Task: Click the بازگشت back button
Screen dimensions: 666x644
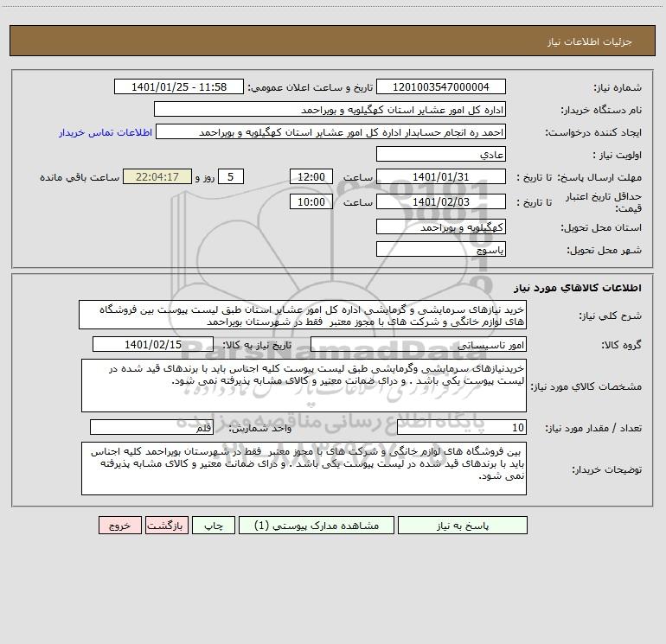Action: (166, 525)
